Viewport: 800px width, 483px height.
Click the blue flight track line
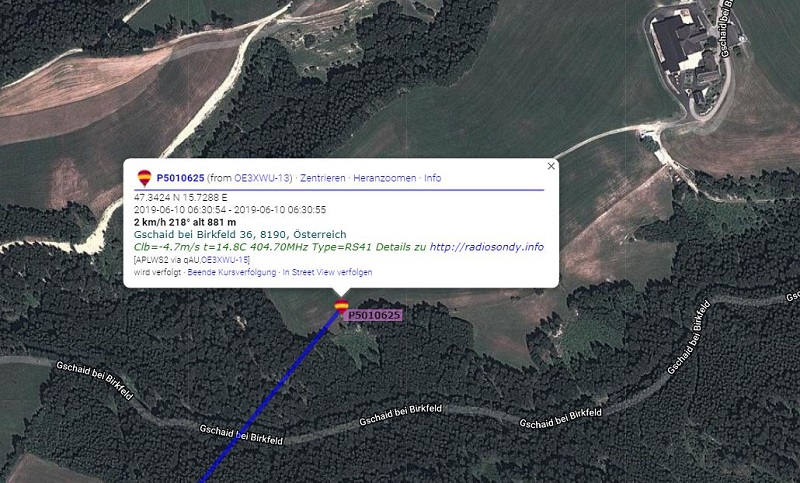(270, 398)
